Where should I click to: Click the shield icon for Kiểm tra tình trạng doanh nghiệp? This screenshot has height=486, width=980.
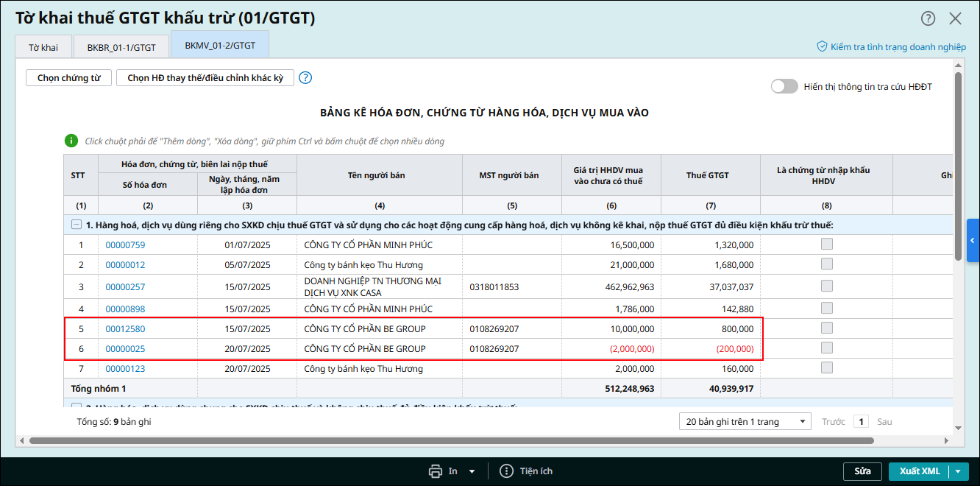point(823,46)
